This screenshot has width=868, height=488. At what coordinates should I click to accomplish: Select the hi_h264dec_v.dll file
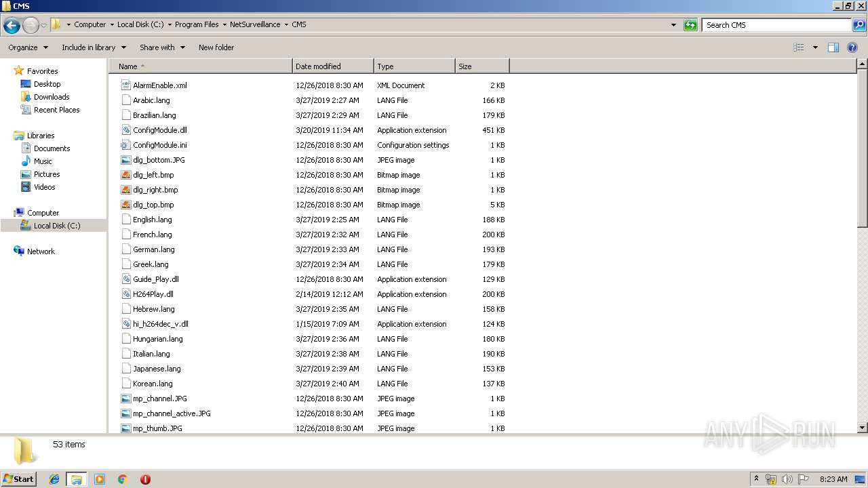[161, 324]
